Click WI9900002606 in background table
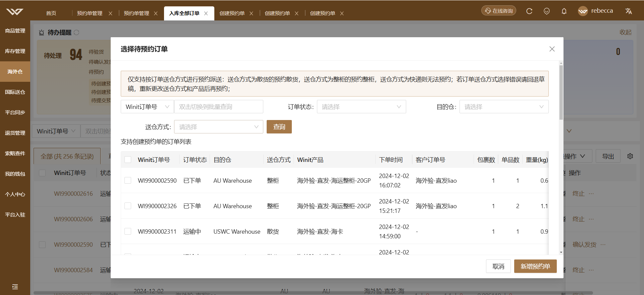The width and height of the screenshot is (644, 295). (73, 219)
